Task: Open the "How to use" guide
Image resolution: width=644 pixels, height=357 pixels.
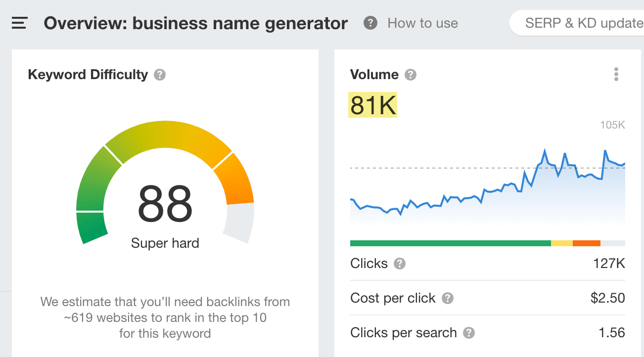Action: point(422,23)
